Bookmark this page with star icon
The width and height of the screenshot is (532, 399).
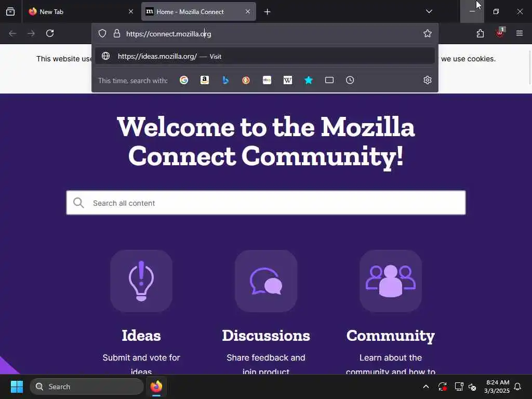[428, 33]
